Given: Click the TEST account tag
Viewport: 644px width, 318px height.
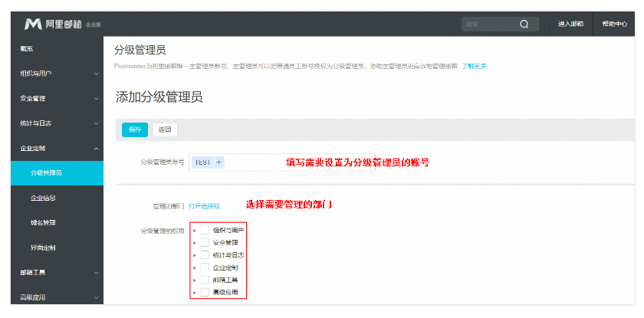Looking at the screenshot, I should [202, 162].
